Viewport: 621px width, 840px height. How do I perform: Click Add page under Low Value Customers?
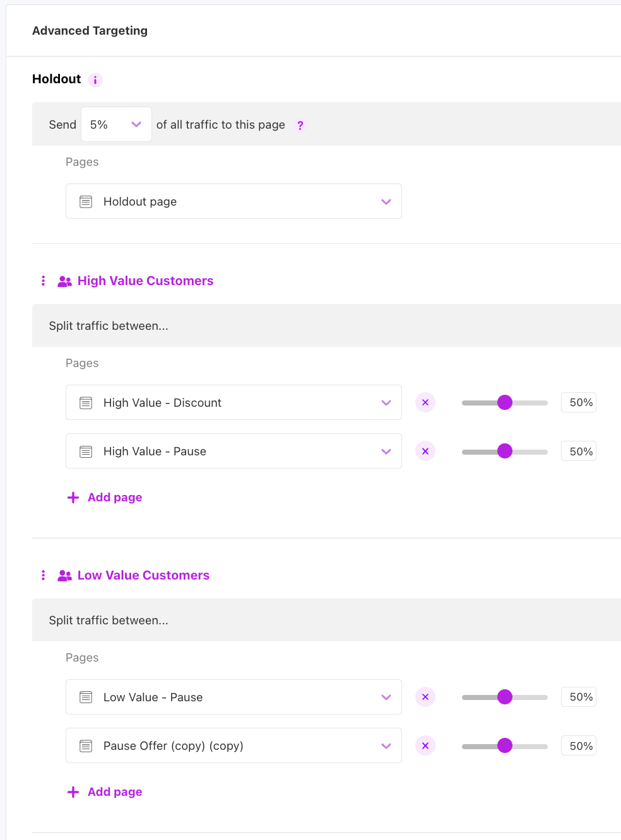coord(105,792)
